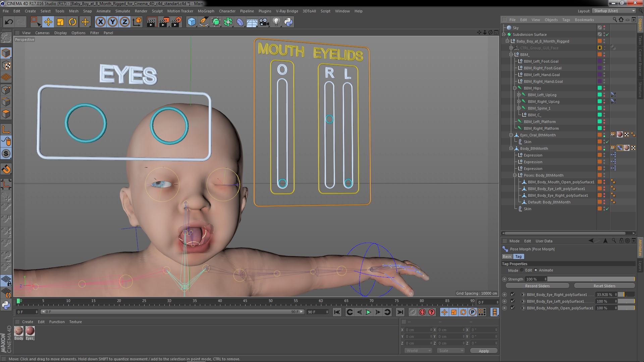Toggle X axis lock
This screenshot has width=644, height=362.
100,22
